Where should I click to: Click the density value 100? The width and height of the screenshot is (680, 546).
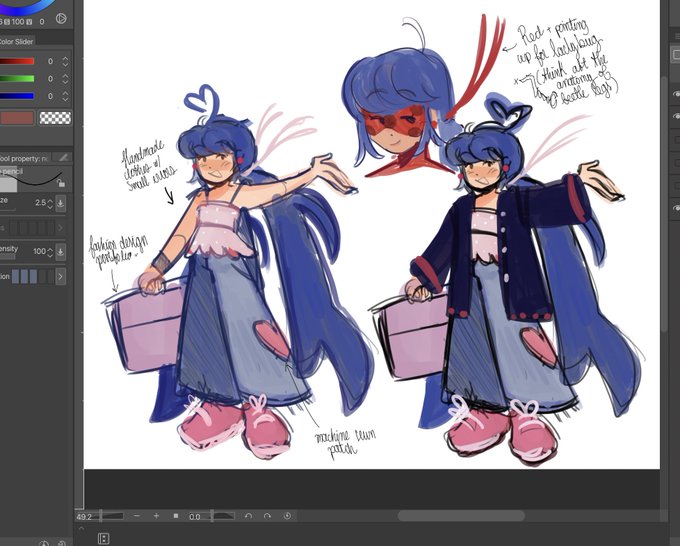pyautogui.click(x=39, y=251)
